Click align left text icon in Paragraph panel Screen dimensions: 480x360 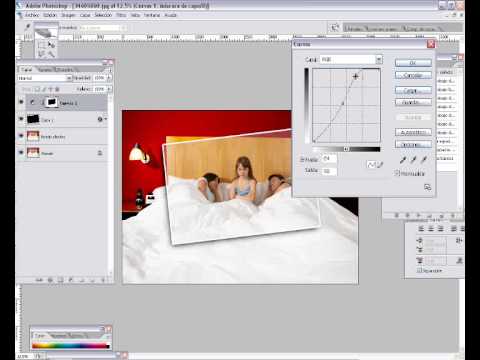(x=421, y=229)
